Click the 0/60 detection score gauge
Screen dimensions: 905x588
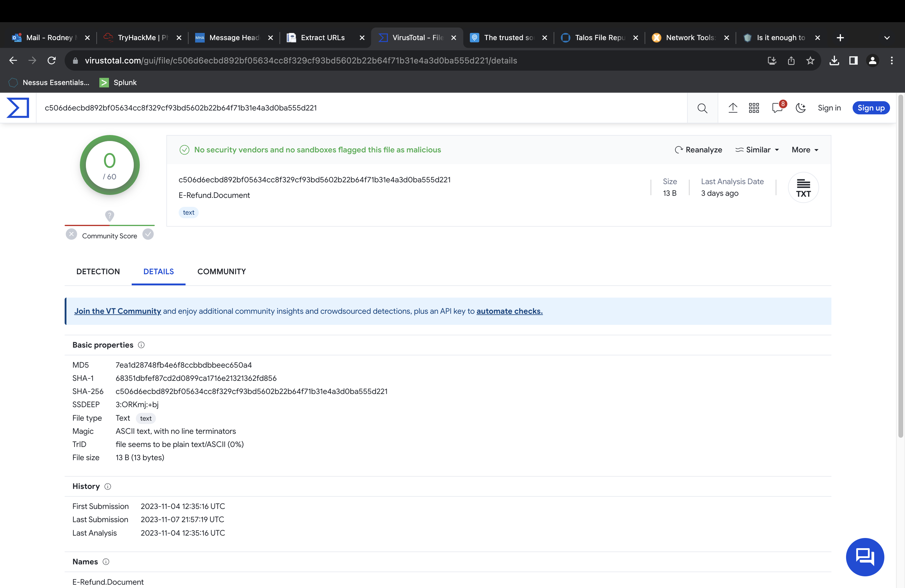coord(110,165)
